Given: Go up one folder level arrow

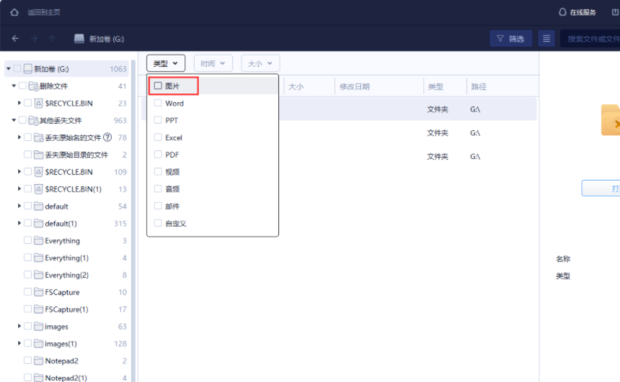Looking at the screenshot, I should coord(52,38).
